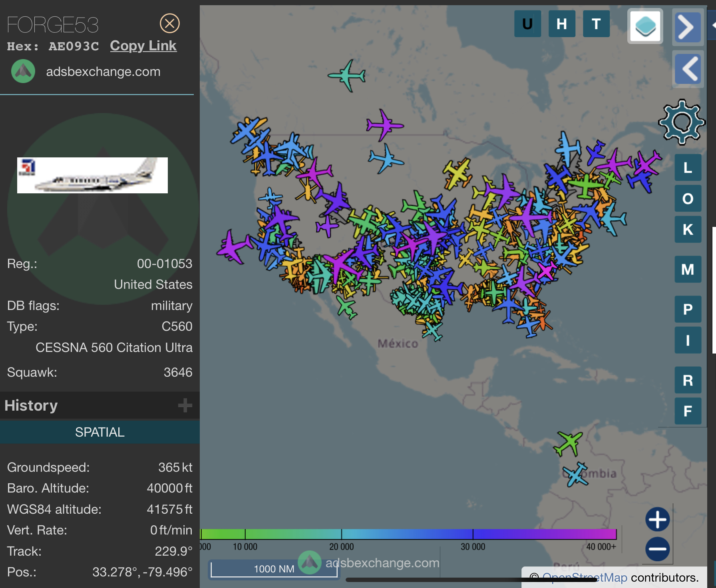Expand the History section plus icon

[185, 405]
